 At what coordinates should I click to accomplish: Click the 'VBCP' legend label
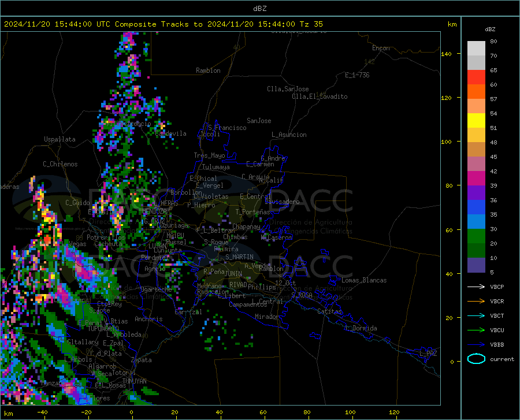coord(497,287)
